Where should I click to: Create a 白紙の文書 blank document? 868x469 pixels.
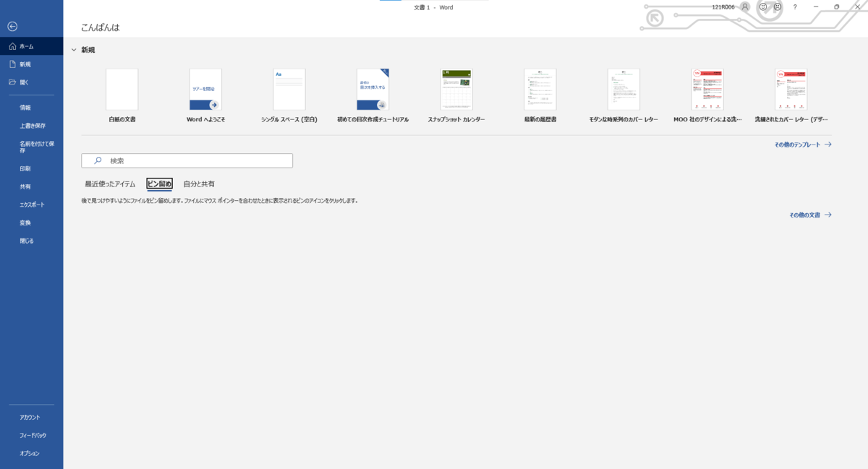tap(122, 95)
